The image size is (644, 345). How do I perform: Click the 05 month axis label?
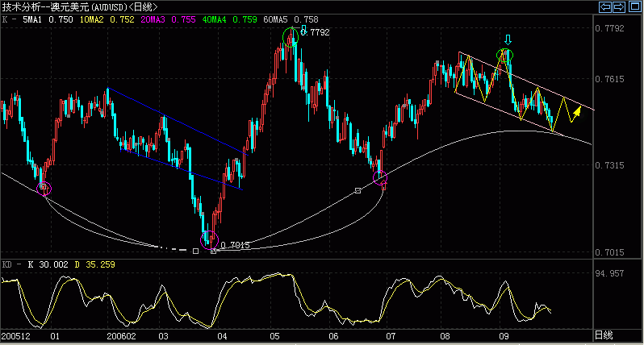[x=274, y=336]
